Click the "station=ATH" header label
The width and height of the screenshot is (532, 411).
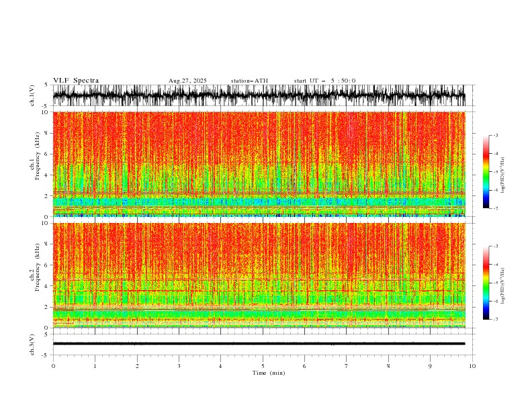coord(249,81)
